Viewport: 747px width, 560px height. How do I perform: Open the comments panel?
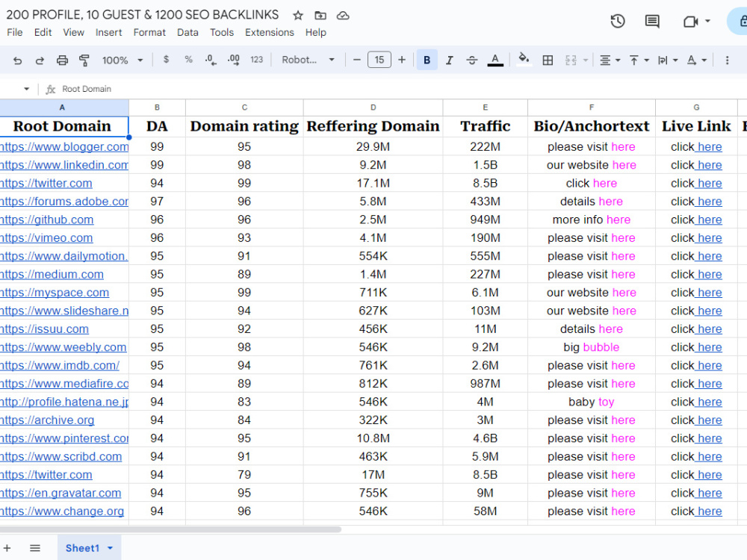651,21
